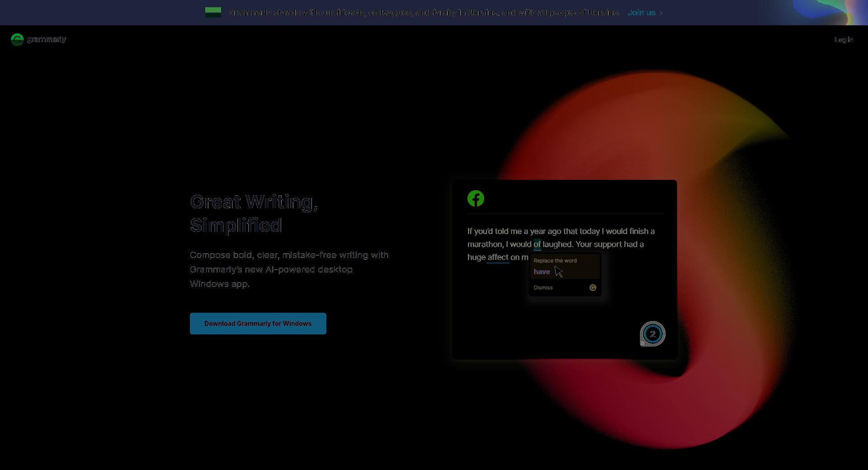Click the Grammarly logo icon
Viewport: 868px width, 470px height.
(x=17, y=40)
